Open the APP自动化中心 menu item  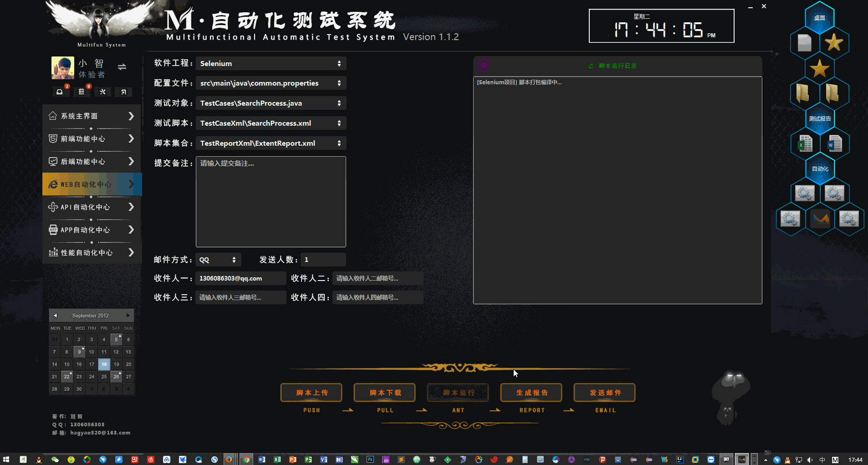pyautogui.click(x=92, y=230)
